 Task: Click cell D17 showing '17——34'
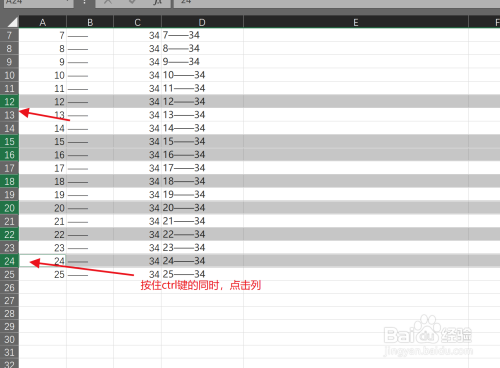point(202,168)
